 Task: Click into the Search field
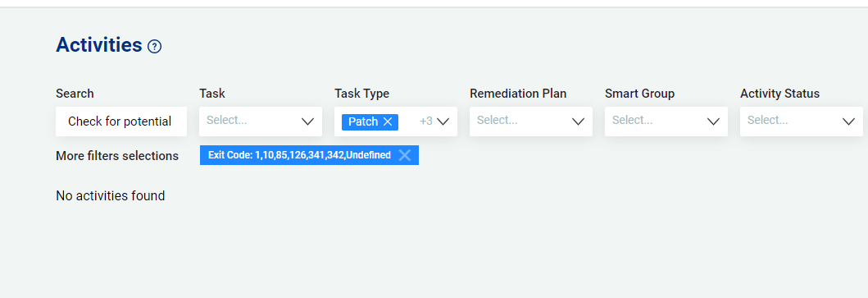coord(121,121)
